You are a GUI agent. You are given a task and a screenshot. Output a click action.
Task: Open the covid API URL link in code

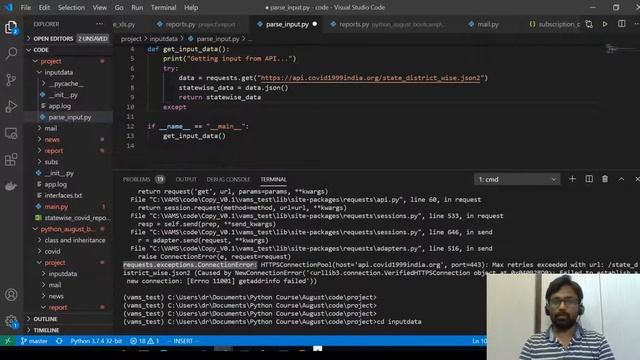pyautogui.click(x=370, y=78)
